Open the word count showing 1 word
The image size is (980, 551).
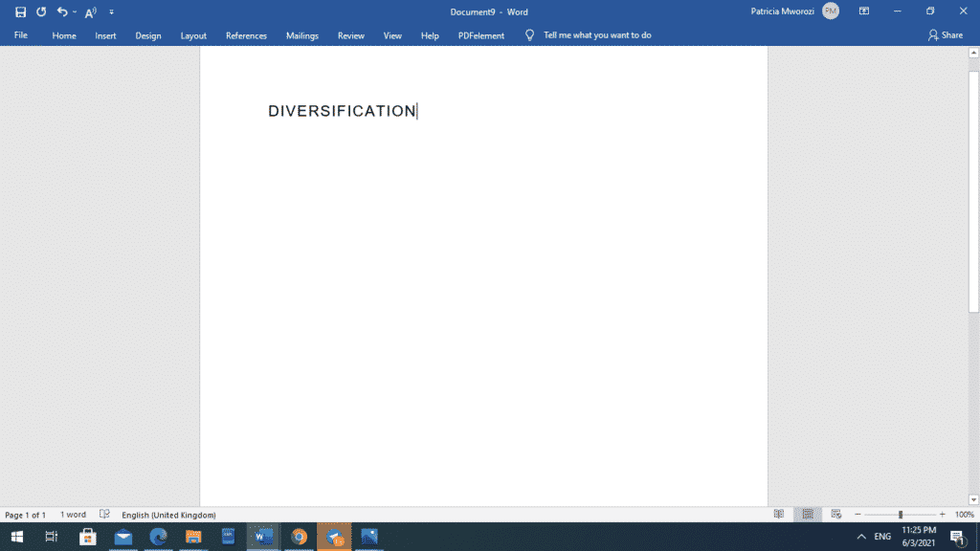tap(73, 515)
